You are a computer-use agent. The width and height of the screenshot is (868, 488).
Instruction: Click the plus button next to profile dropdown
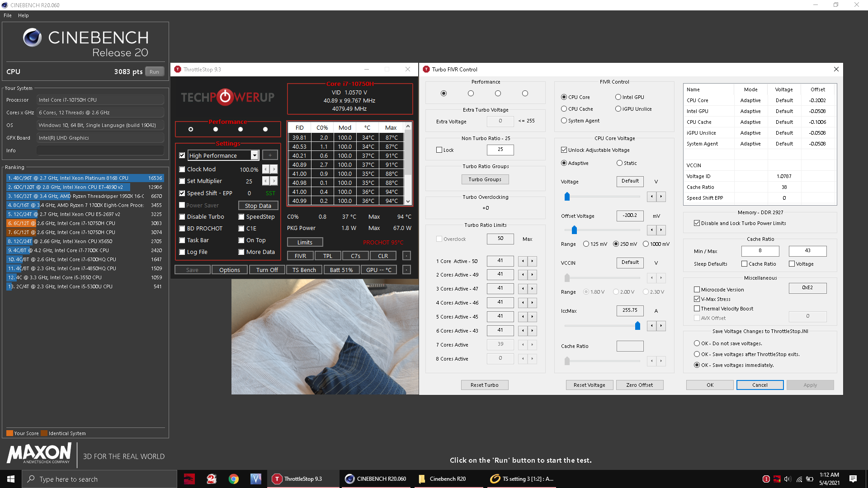pos(270,155)
